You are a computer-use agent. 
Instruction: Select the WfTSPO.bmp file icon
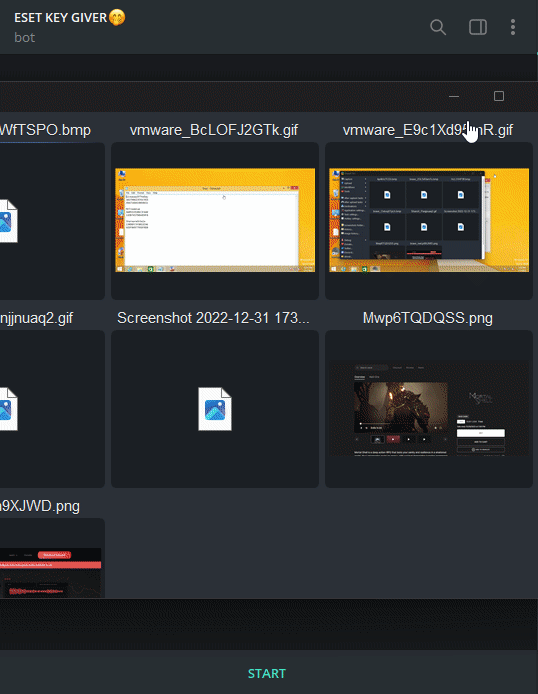[x=8, y=221]
